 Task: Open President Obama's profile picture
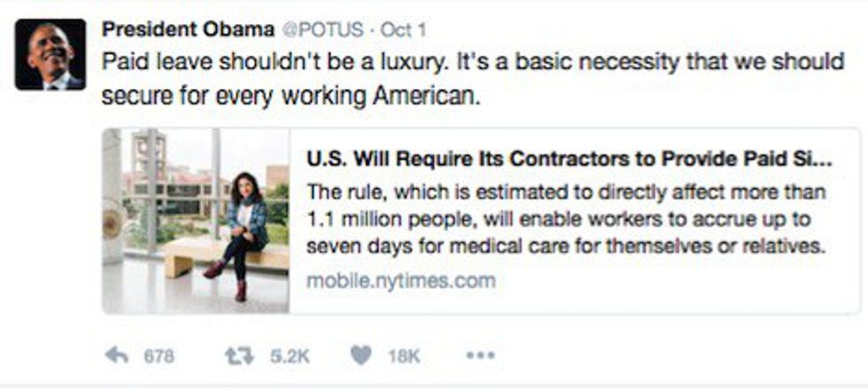[x=50, y=54]
